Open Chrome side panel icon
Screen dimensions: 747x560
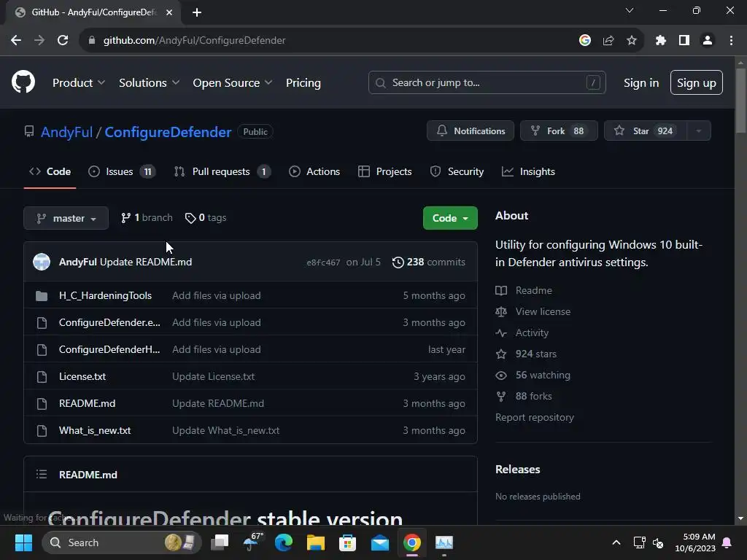(x=684, y=41)
